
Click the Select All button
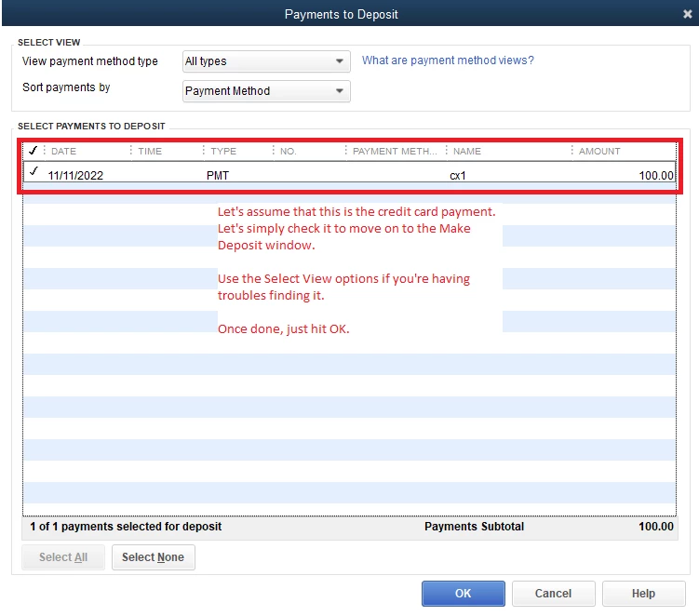pyautogui.click(x=63, y=557)
